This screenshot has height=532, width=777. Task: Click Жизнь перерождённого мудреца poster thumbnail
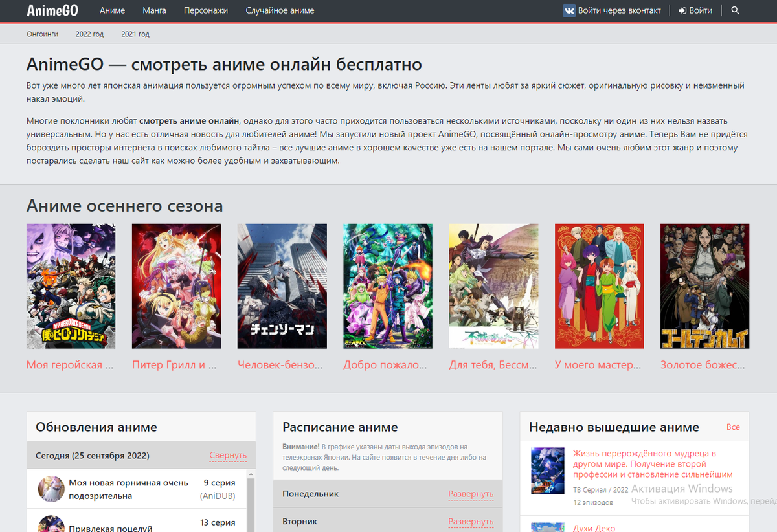point(548,471)
